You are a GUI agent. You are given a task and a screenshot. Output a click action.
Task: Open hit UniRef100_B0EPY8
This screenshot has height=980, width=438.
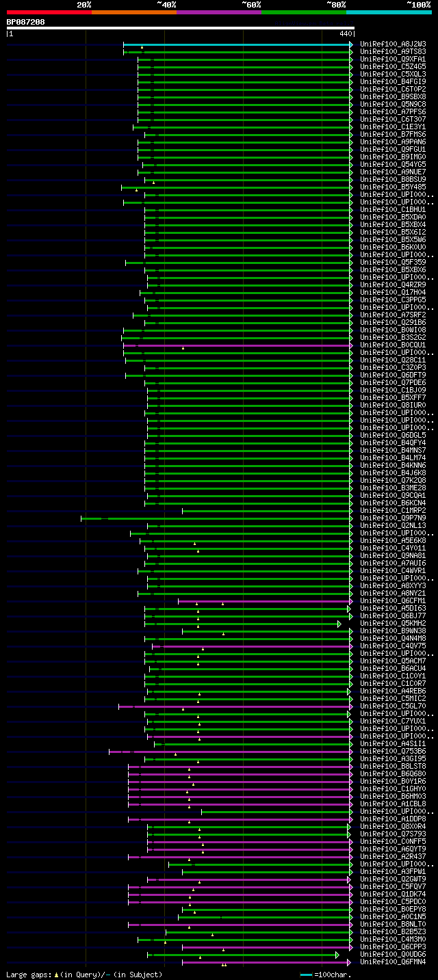point(393,910)
